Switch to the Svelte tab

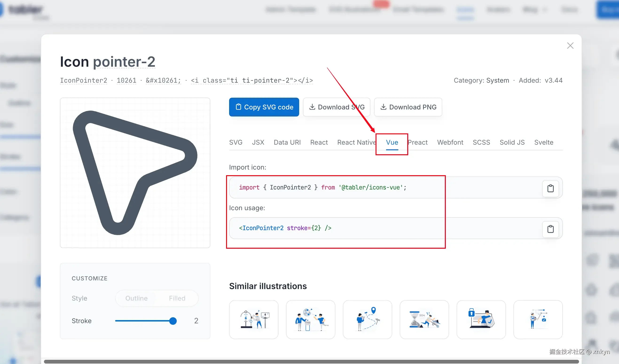(544, 142)
